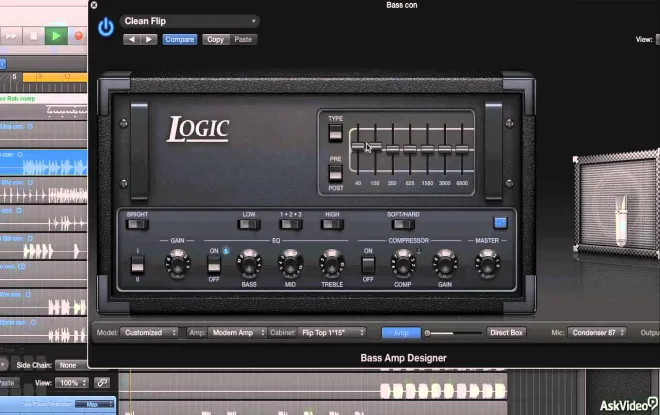Select the microphone on the cabinet grille
Image resolution: width=660 pixels, height=415 pixels.
tap(621, 220)
